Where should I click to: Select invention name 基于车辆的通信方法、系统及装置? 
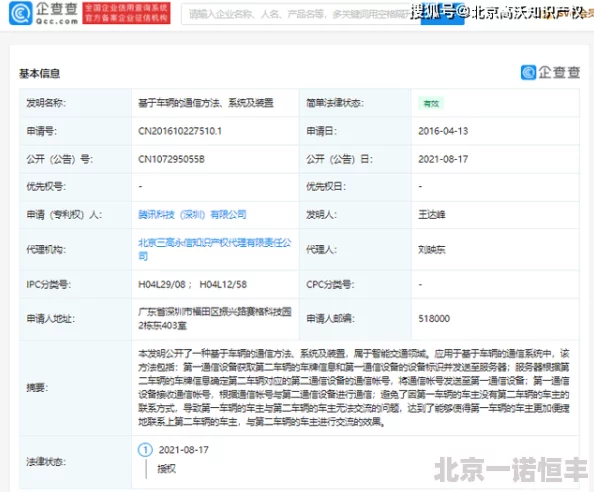pyautogui.click(x=206, y=103)
